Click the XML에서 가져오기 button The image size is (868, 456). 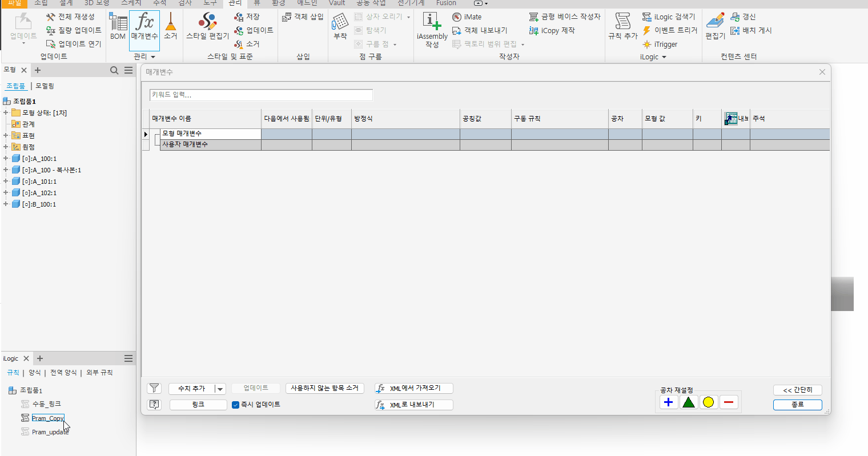(414, 389)
